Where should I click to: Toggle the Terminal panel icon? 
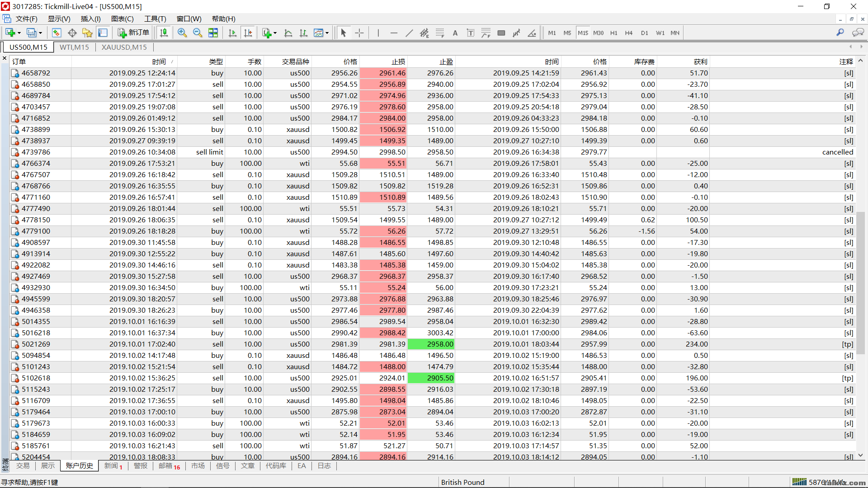[x=103, y=33]
